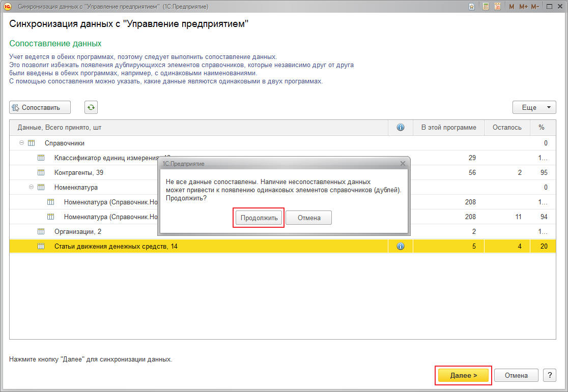Screen dimensions: 568x392
Task: Sort by the Осталось column header
Action: pyautogui.click(x=507, y=128)
